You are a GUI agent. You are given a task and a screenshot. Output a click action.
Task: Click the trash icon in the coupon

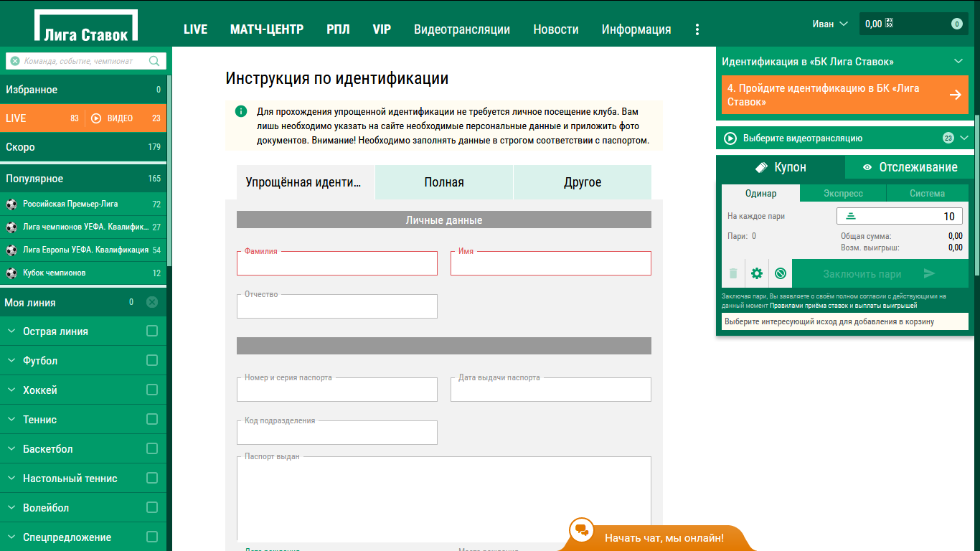click(733, 273)
